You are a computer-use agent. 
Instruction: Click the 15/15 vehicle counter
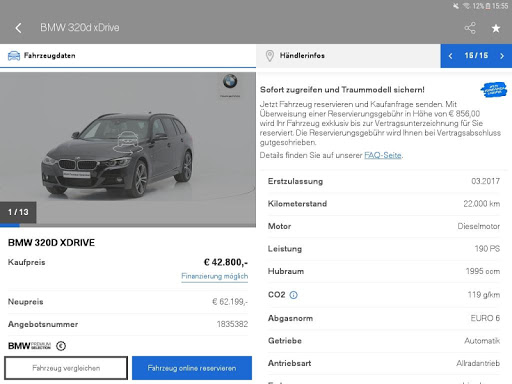pos(476,56)
